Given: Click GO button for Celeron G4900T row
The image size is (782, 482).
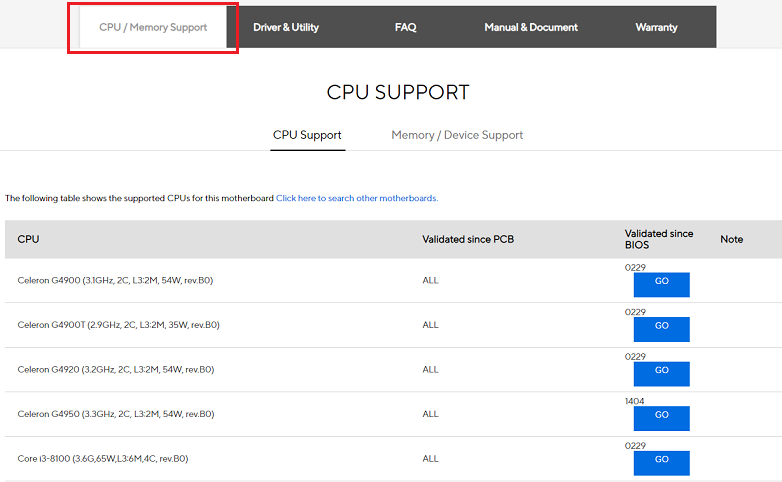Looking at the screenshot, I should (661, 329).
